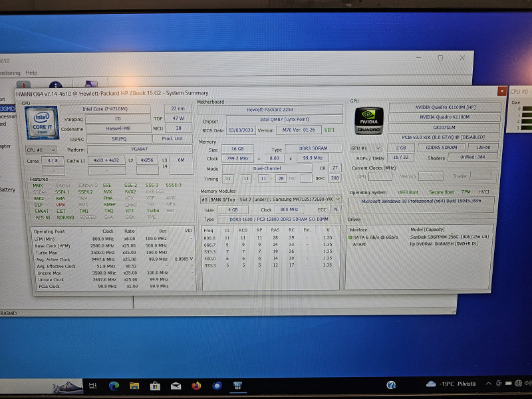Viewport: 532px width, 399px height.
Task: Click the red VMX feature label
Action: 61,205
